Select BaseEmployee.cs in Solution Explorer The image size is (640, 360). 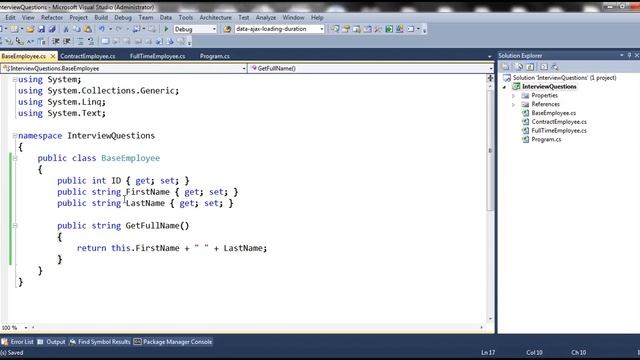pos(553,113)
